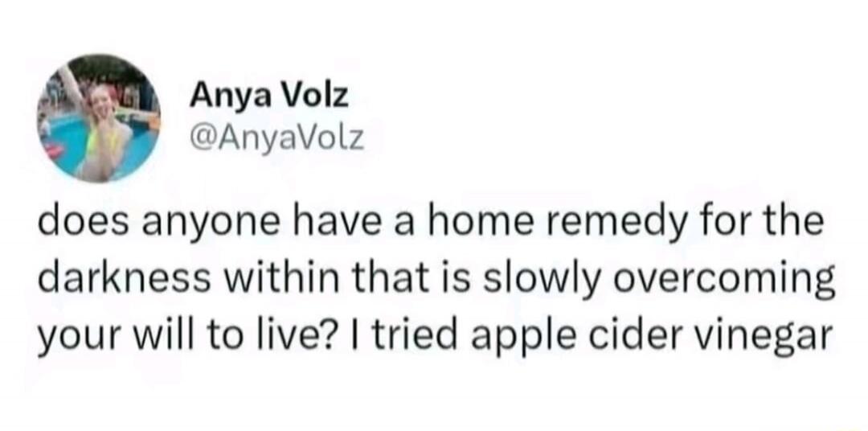
Task: Open Anya Volz's circular profile picture
Action: click(x=99, y=118)
